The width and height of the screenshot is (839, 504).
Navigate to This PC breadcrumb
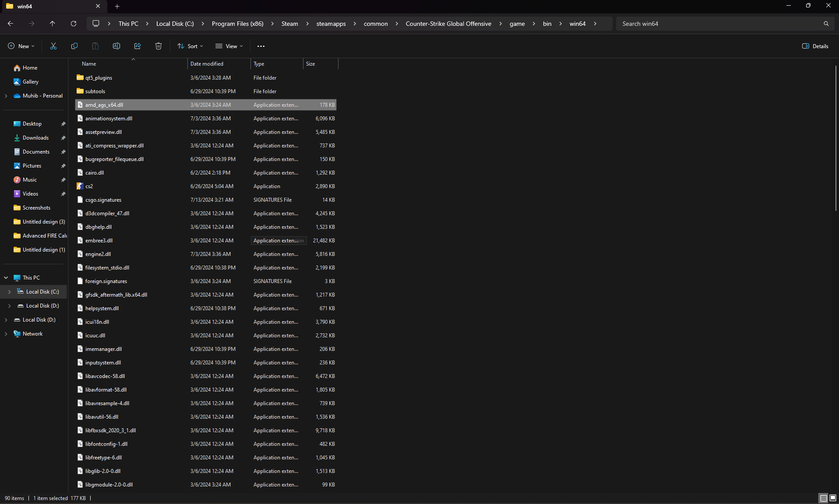128,24
